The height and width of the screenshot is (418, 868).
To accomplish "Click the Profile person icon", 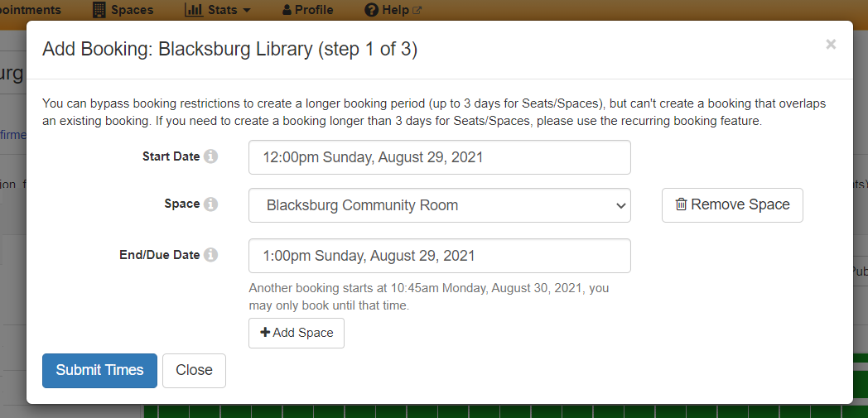I will click(x=287, y=10).
